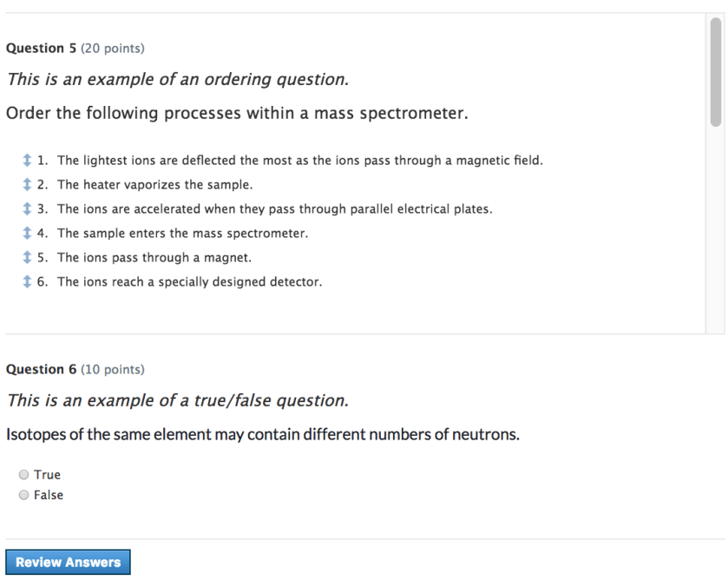Click the reorder arrows beside item 3
The width and height of the screenshot is (728, 587).
[x=27, y=208]
